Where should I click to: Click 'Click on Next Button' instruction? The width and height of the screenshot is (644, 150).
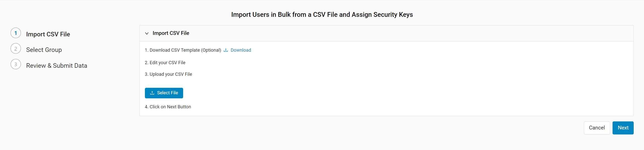pyautogui.click(x=170, y=107)
